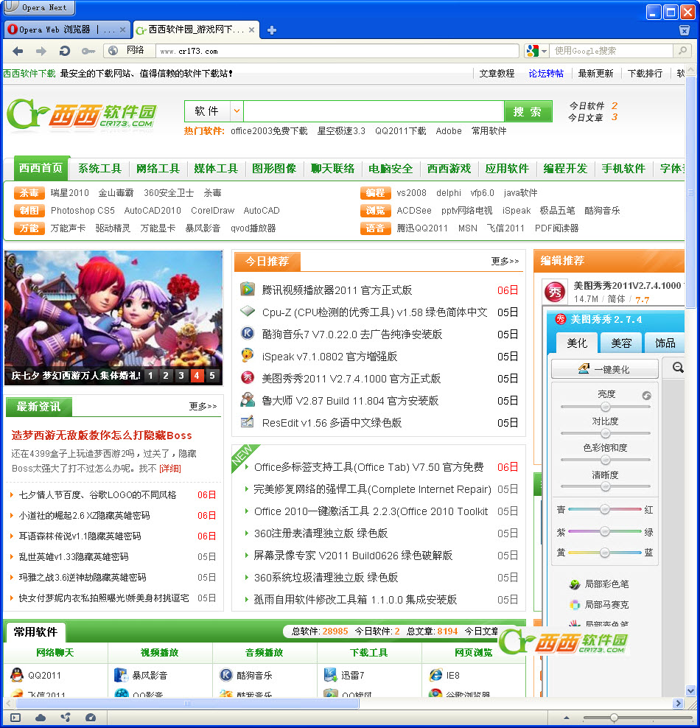Click the iSpeak icon in recommendations list
Screen dimensions: 700x728
[248, 356]
